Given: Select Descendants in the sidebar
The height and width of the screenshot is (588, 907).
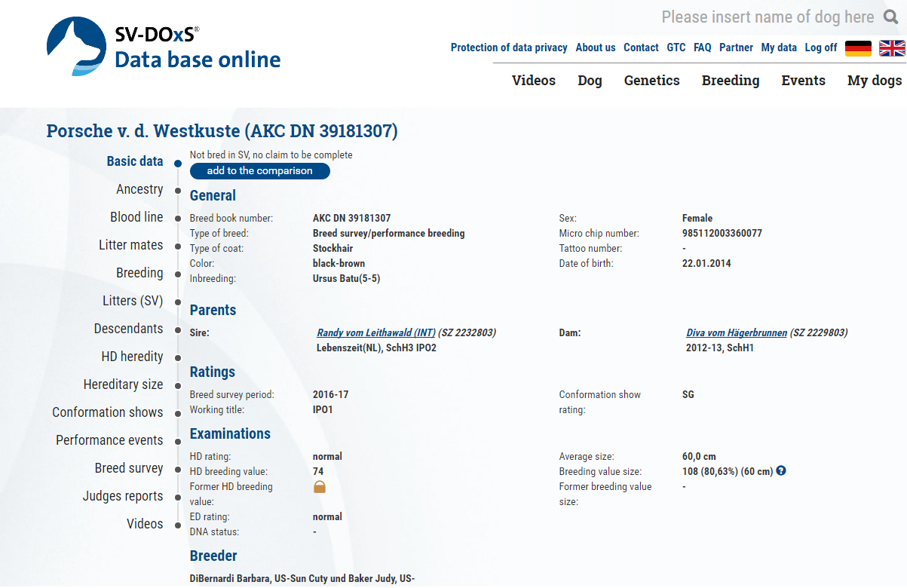Looking at the screenshot, I should pyautogui.click(x=129, y=329).
